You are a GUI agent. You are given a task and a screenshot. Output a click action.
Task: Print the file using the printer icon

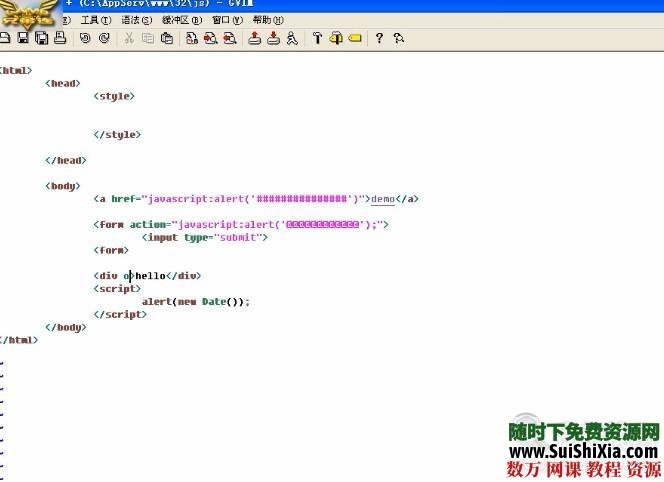click(x=60, y=38)
